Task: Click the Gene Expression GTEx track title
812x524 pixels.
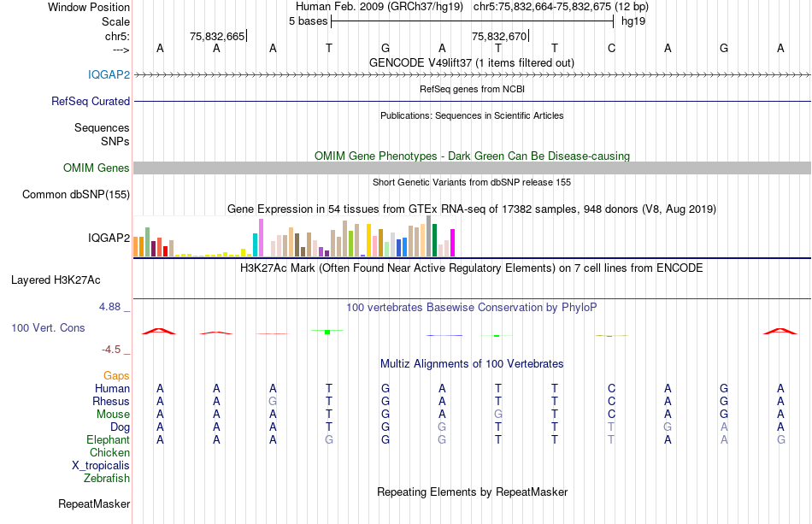Action: pos(471,209)
